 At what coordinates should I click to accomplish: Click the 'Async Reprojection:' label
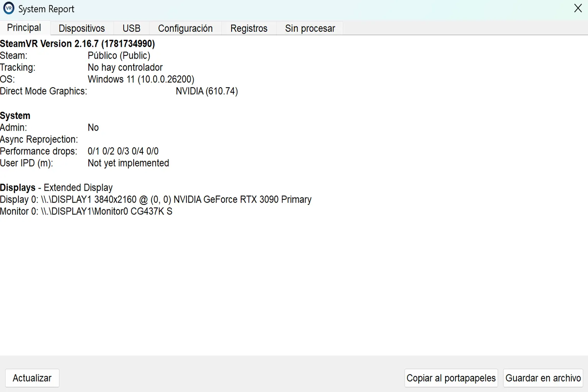tap(39, 139)
